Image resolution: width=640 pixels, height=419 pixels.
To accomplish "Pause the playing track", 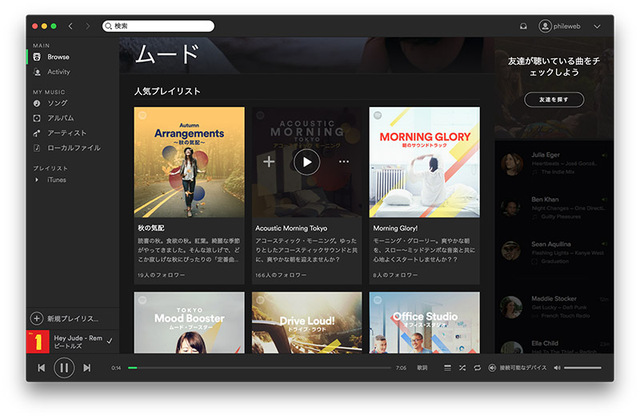I will [x=64, y=368].
